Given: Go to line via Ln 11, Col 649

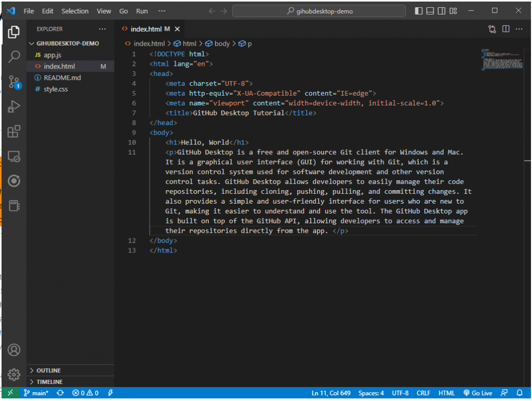Looking at the screenshot, I should (x=331, y=393).
